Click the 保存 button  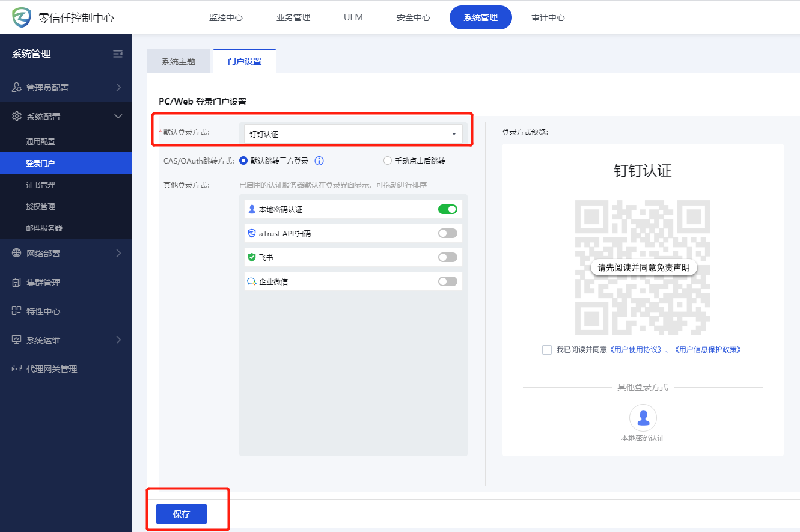(182, 514)
